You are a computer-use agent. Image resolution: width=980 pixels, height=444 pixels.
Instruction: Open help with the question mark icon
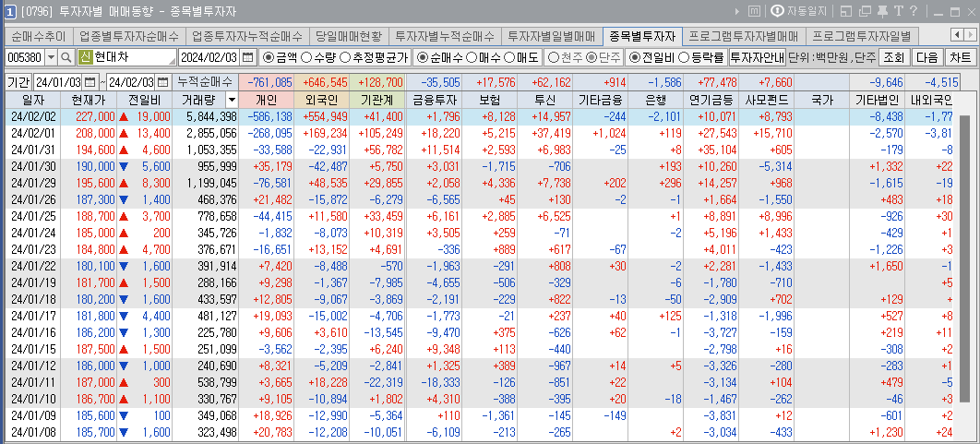914,11
